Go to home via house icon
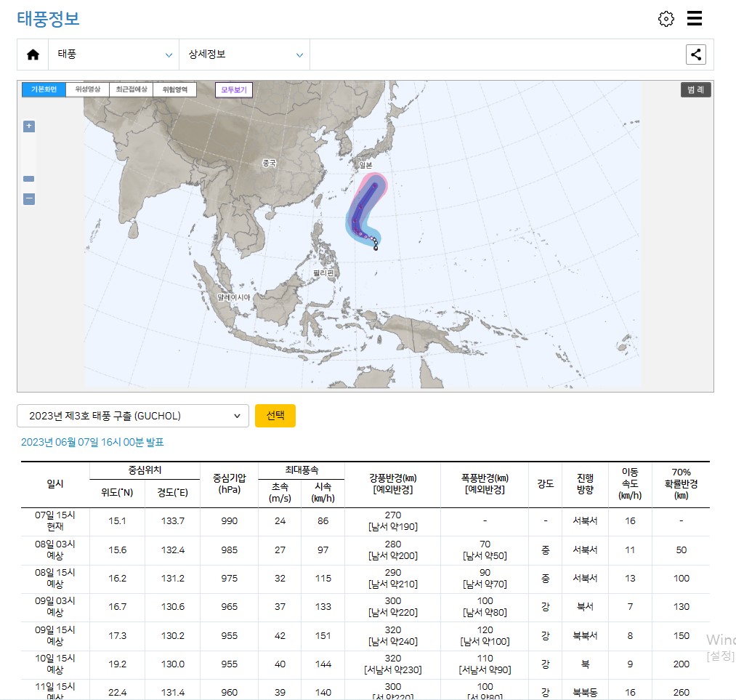 pos(33,55)
